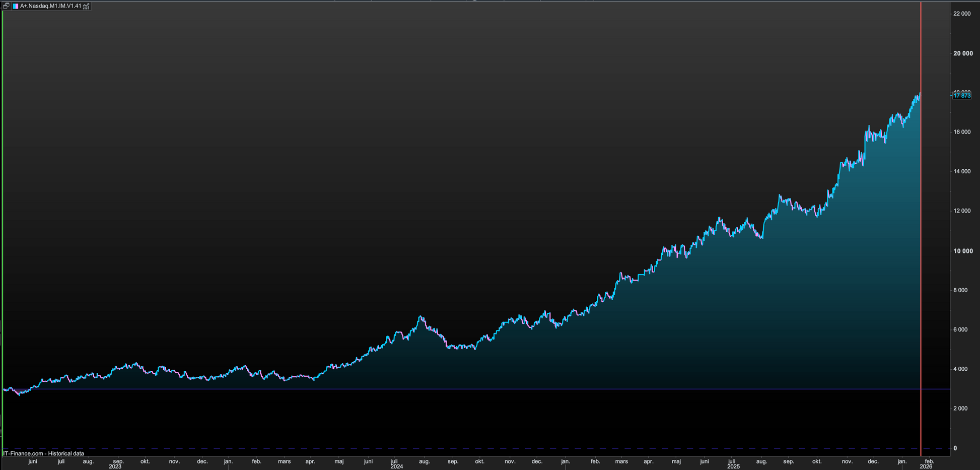Click the 20 000 label on price axis
Viewport: 980px width, 470px height.
(962, 53)
